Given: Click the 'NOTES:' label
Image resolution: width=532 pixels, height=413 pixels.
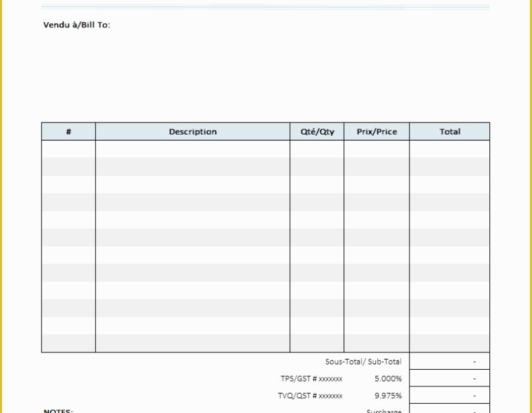Looking at the screenshot, I should click(x=58, y=410).
